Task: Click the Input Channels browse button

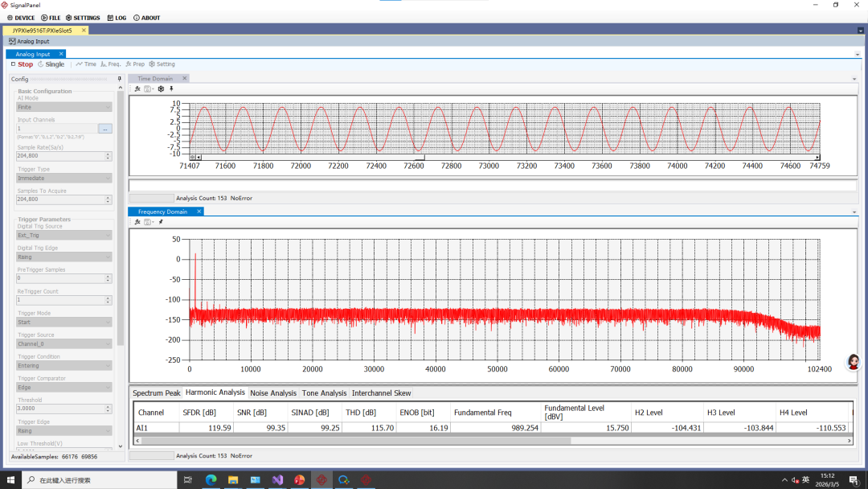Action: (x=105, y=129)
